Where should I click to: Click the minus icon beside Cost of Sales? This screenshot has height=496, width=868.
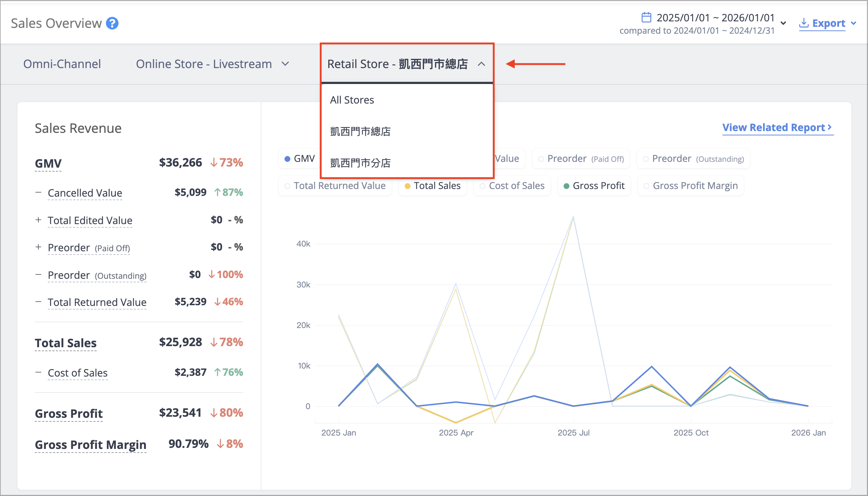(38, 372)
